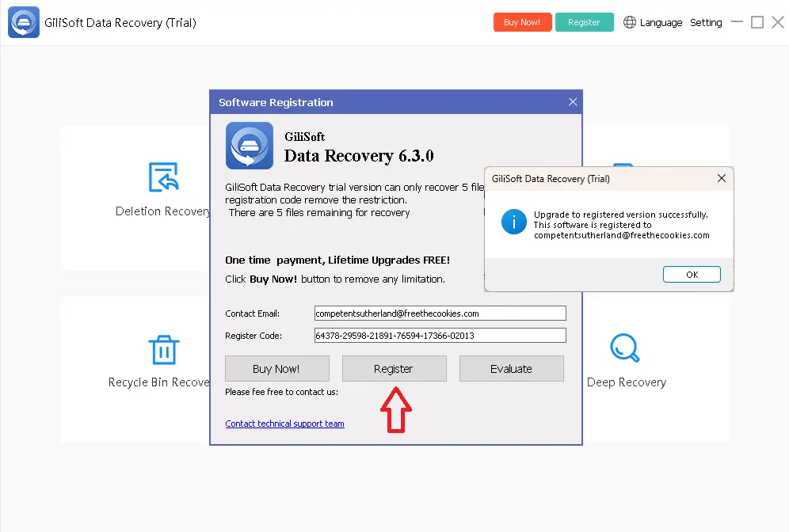Close the upgrade success message box
The image size is (789, 532).
(x=721, y=179)
